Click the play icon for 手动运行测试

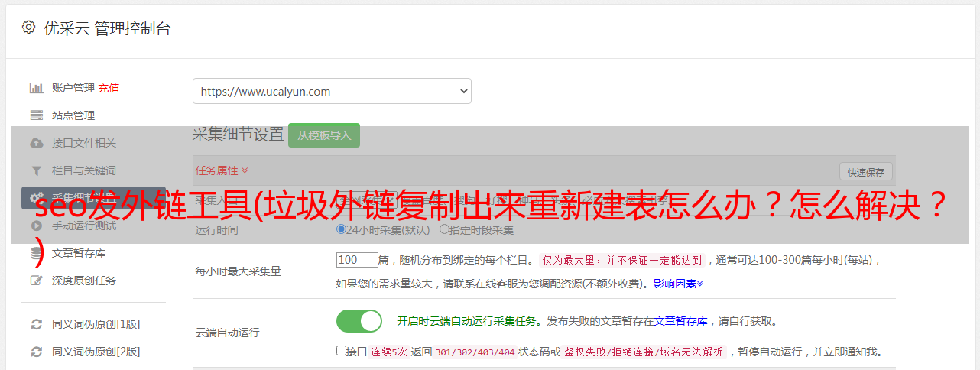(x=36, y=226)
